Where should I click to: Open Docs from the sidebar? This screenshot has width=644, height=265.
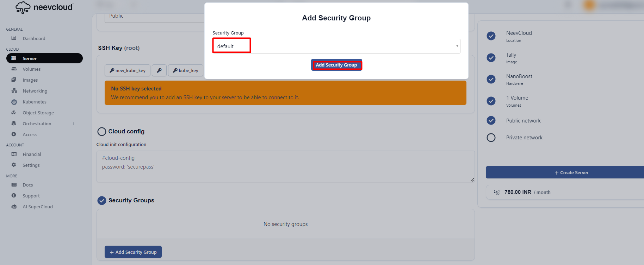28,185
